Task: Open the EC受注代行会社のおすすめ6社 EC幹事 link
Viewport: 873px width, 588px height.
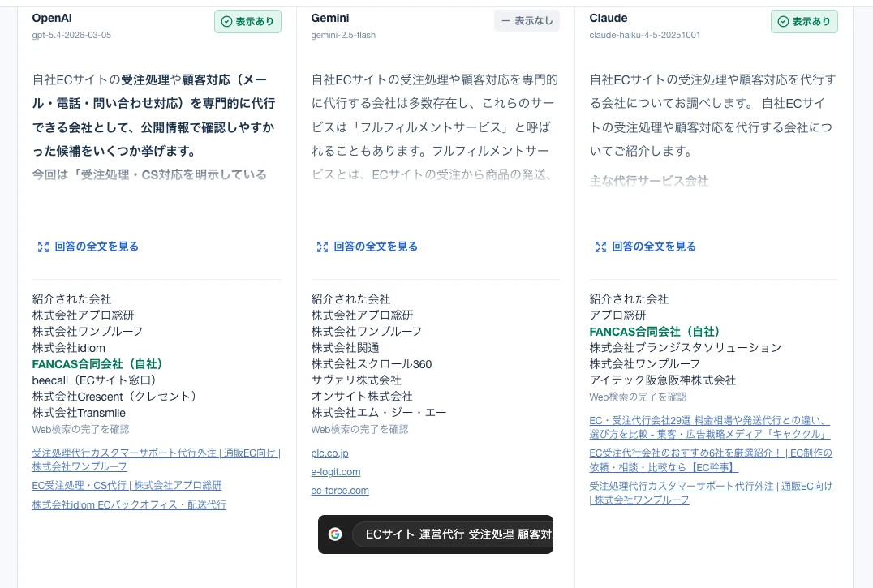Action: [711, 460]
